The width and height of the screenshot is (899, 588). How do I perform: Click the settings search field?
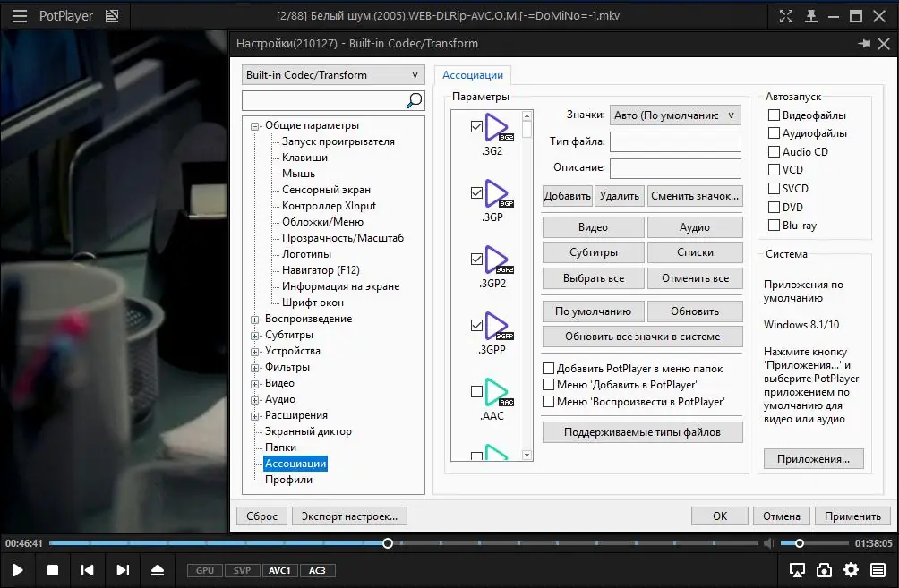coord(327,99)
